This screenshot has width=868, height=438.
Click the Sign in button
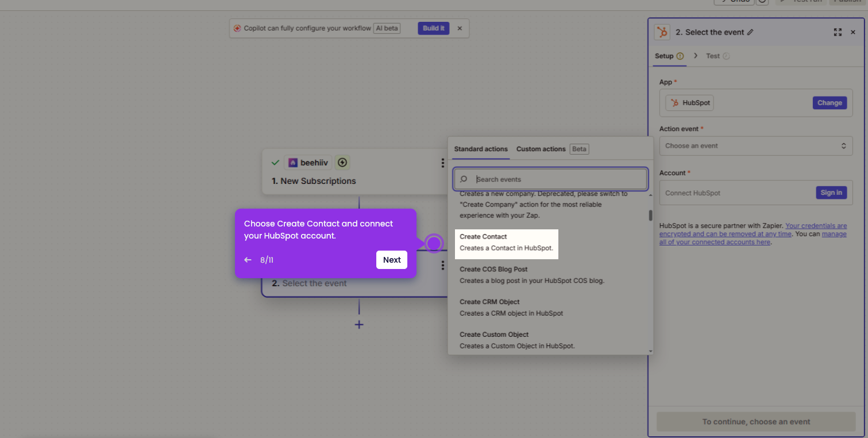tap(831, 193)
